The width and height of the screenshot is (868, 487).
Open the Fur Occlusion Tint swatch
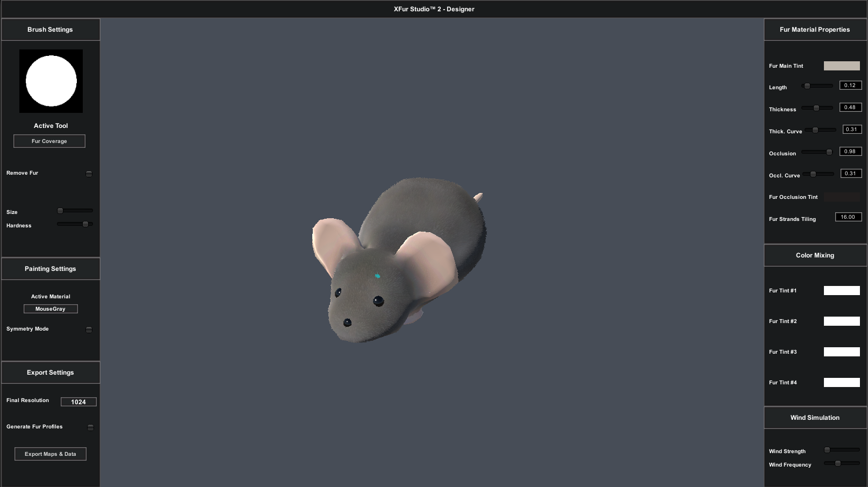[x=842, y=197]
